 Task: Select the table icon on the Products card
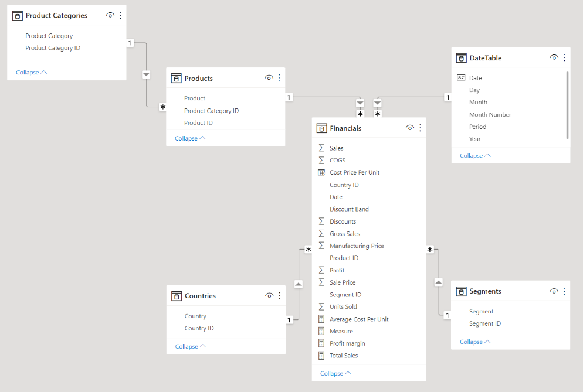(177, 78)
